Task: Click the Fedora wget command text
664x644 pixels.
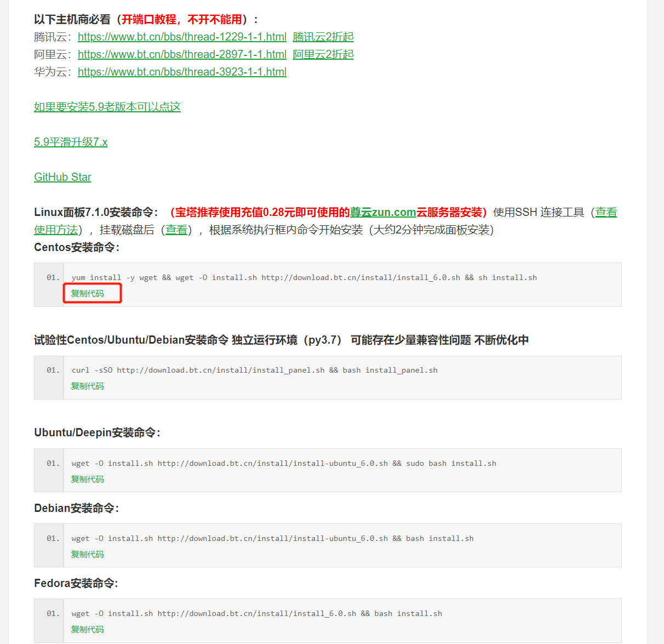Action: (256, 614)
